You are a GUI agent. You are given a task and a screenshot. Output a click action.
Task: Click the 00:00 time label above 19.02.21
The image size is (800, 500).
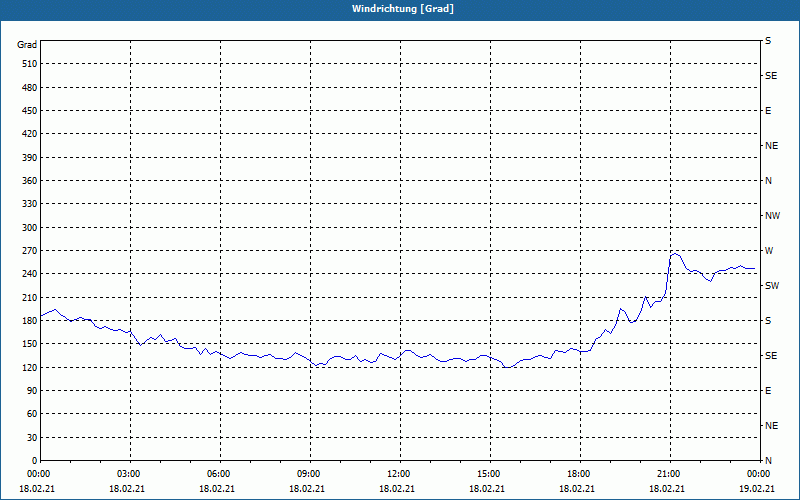(x=758, y=474)
